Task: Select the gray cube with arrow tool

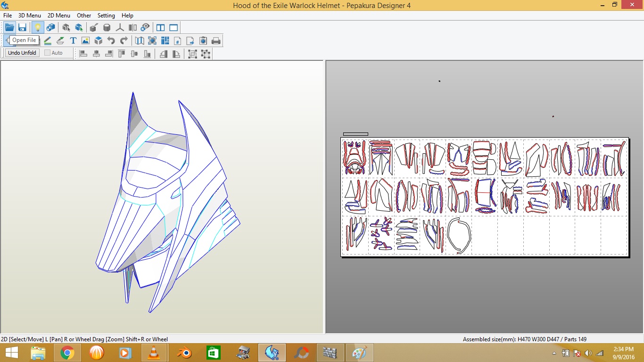Action: coord(66,27)
